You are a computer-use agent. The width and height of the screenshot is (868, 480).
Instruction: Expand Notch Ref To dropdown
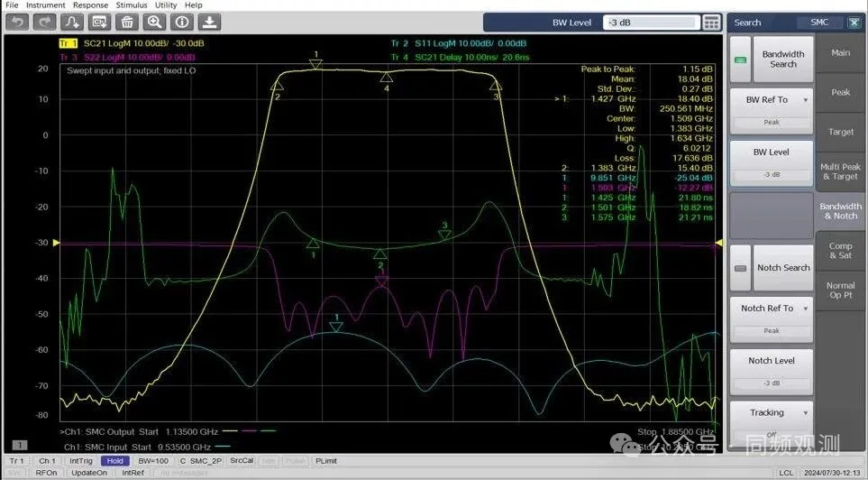(806, 309)
